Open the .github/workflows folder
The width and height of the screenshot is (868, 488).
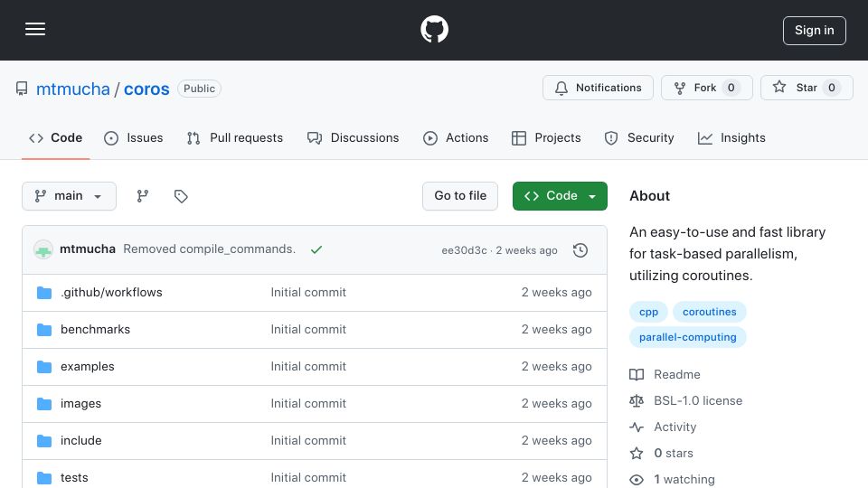pyautogui.click(x=111, y=292)
